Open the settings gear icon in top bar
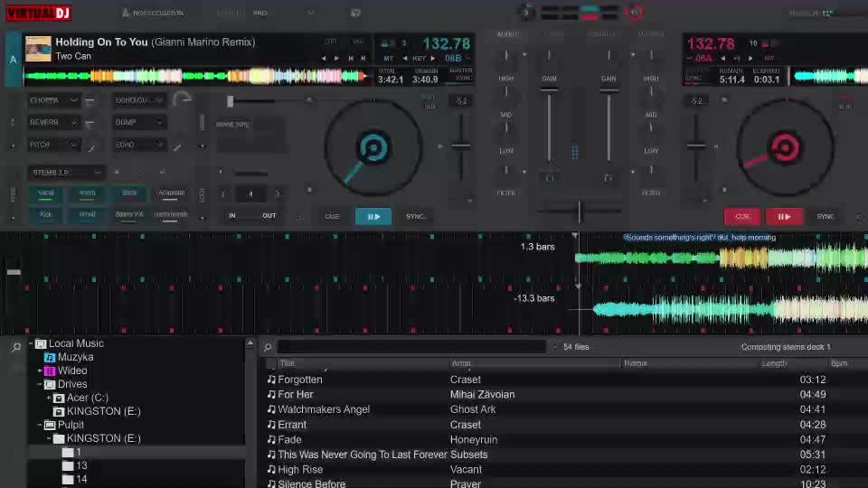The width and height of the screenshot is (868, 488). 356,13
